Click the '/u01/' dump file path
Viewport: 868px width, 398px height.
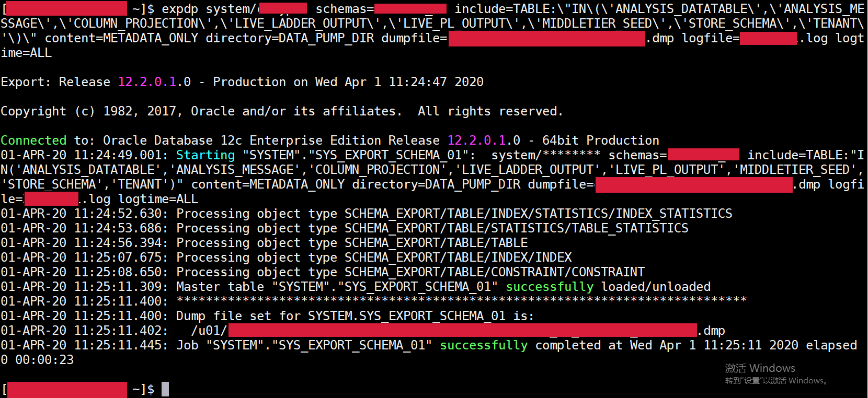tap(458, 331)
